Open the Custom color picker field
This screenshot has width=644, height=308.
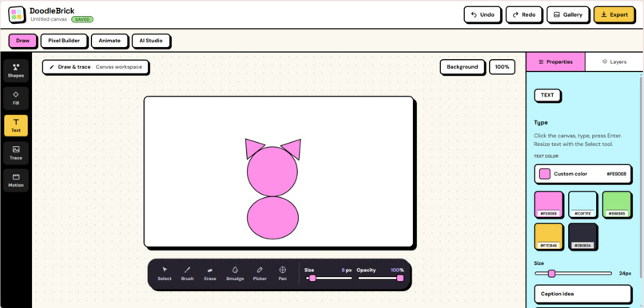582,174
